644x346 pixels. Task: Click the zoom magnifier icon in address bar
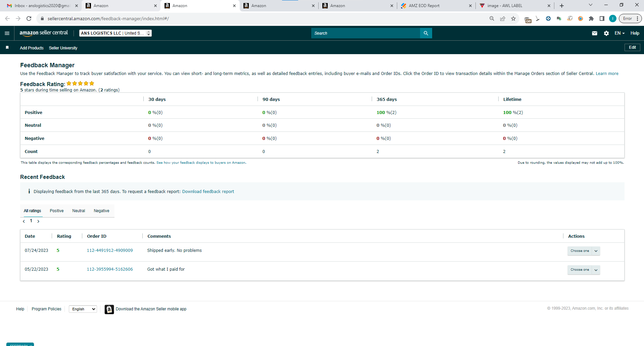click(x=492, y=18)
